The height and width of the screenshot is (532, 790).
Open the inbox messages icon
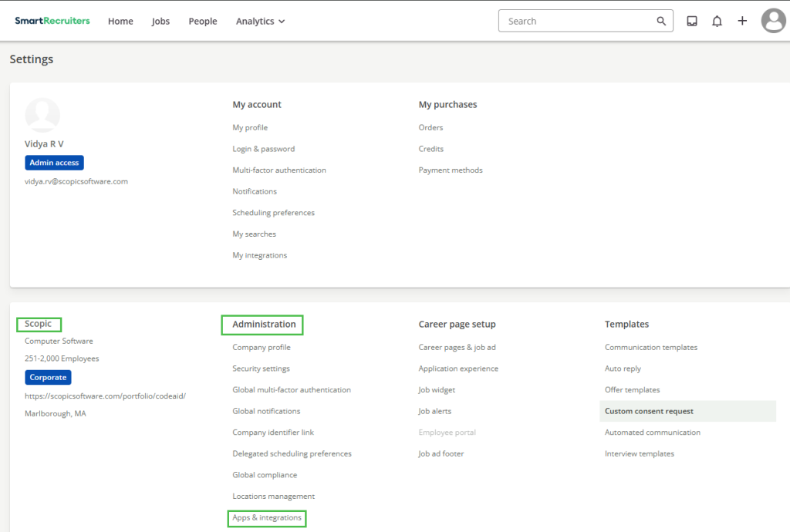coord(692,22)
